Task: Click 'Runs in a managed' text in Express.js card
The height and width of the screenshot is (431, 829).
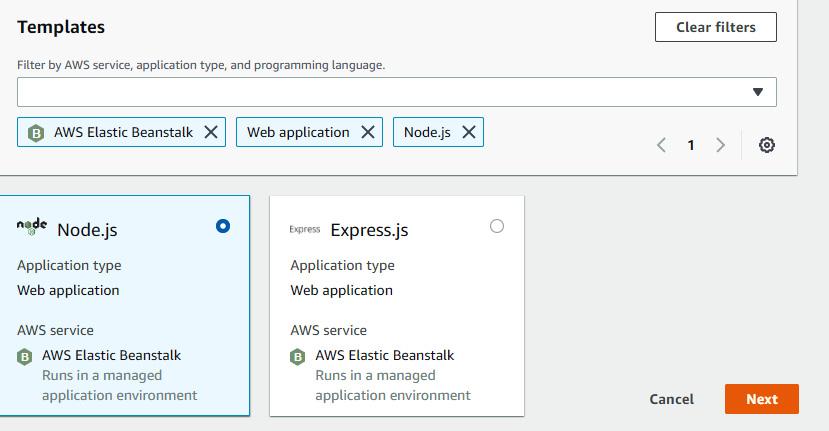Action: tap(375, 375)
